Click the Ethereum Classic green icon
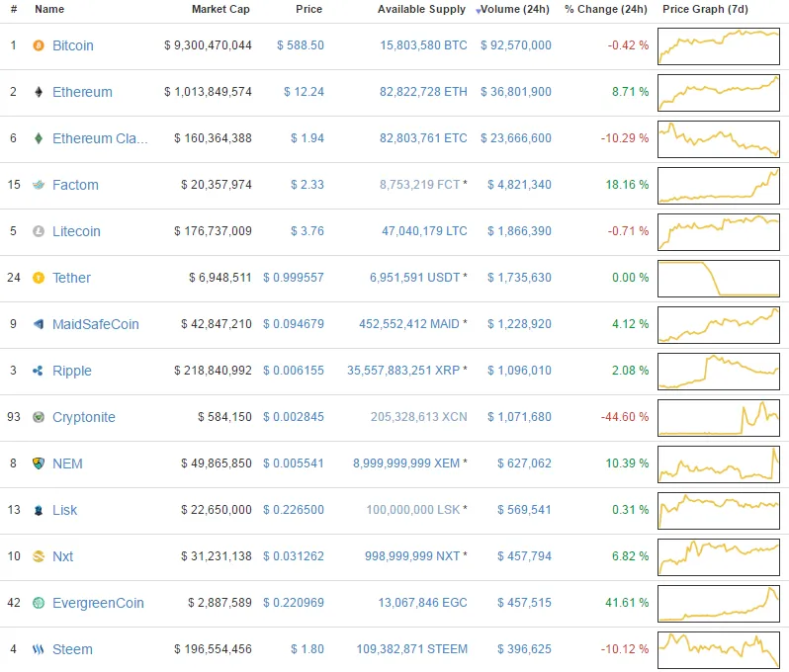789x672 pixels. [x=39, y=138]
